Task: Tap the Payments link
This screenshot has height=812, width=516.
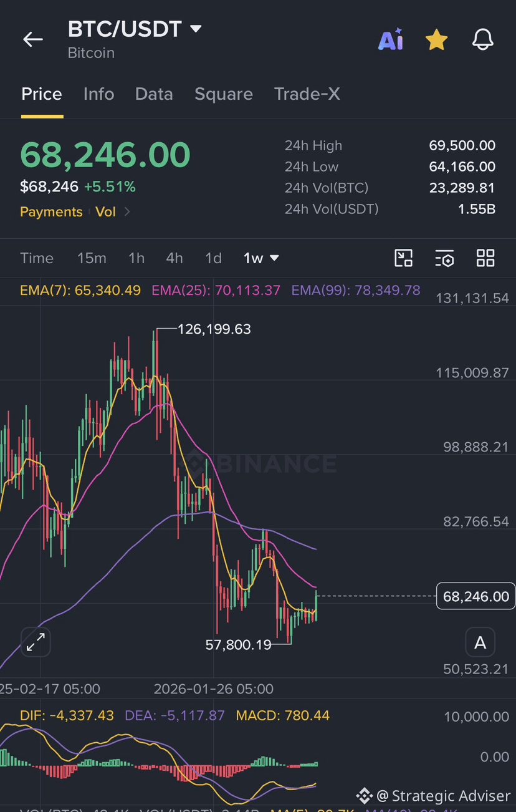Action: pos(51,211)
